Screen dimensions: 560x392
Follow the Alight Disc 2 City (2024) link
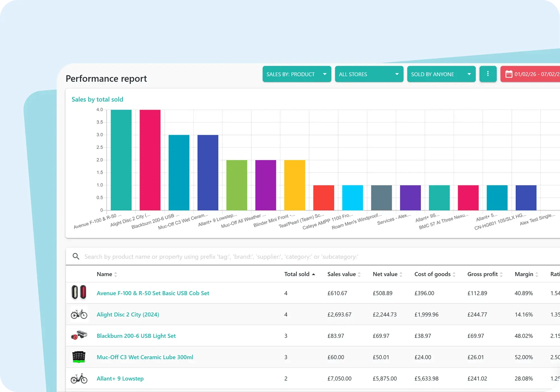(x=128, y=314)
